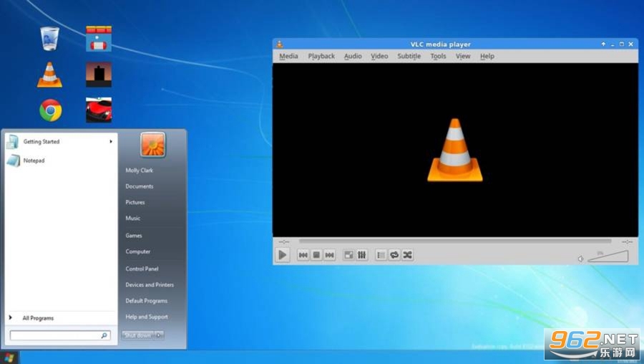Stop playback in VLC

pos(316,255)
